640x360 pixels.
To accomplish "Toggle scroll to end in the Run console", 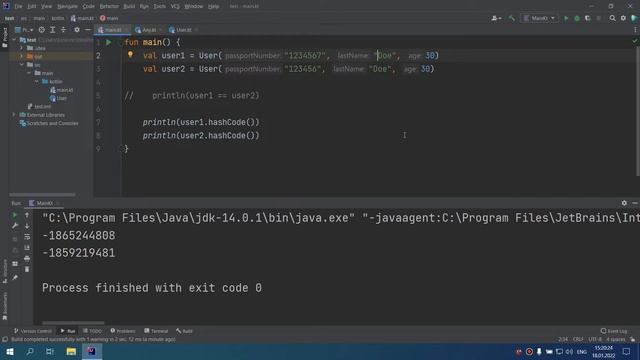I will tap(27, 247).
